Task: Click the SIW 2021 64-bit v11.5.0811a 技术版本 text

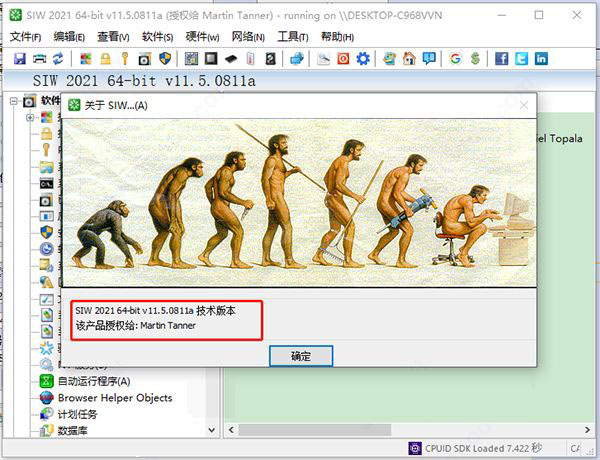Action: point(155,310)
